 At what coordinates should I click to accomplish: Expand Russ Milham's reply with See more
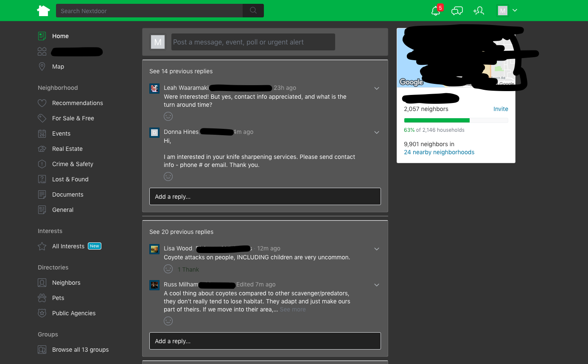coord(293,309)
